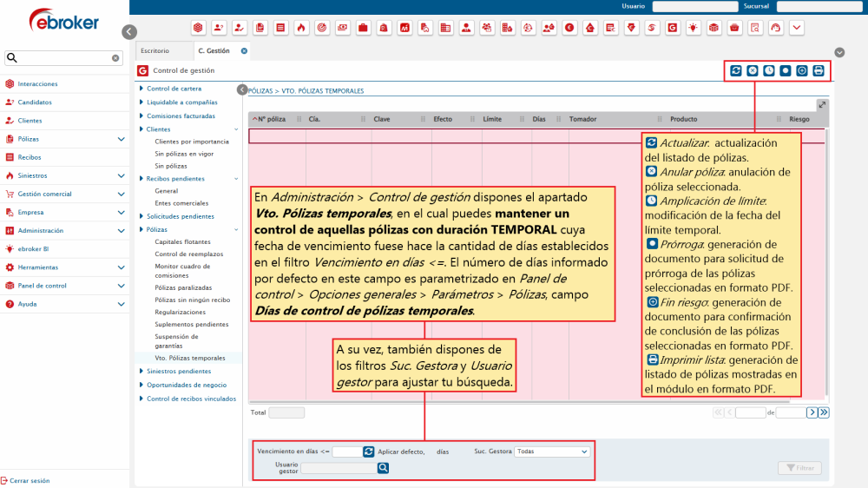The height and width of the screenshot is (488, 868).
Task: Click the PÓLIZAS breadcrumb link
Action: coord(260,91)
